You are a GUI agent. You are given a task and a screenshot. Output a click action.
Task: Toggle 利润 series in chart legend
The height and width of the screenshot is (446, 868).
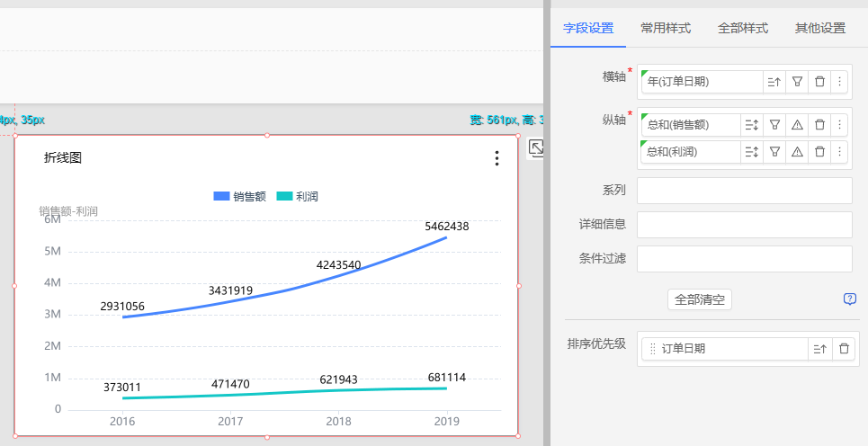click(297, 196)
